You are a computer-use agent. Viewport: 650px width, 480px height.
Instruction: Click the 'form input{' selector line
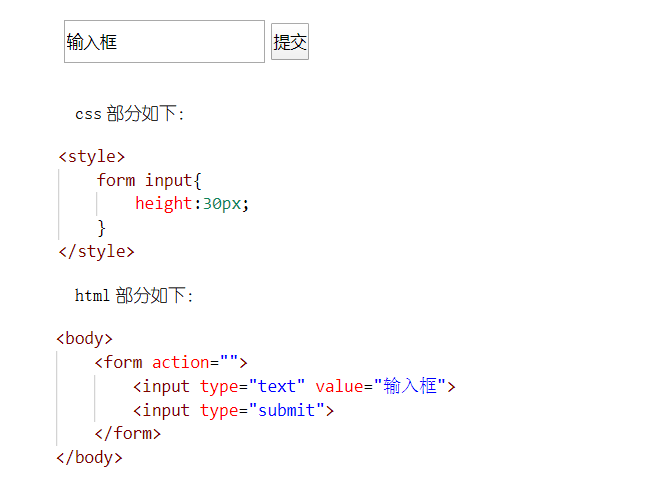pos(149,180)
